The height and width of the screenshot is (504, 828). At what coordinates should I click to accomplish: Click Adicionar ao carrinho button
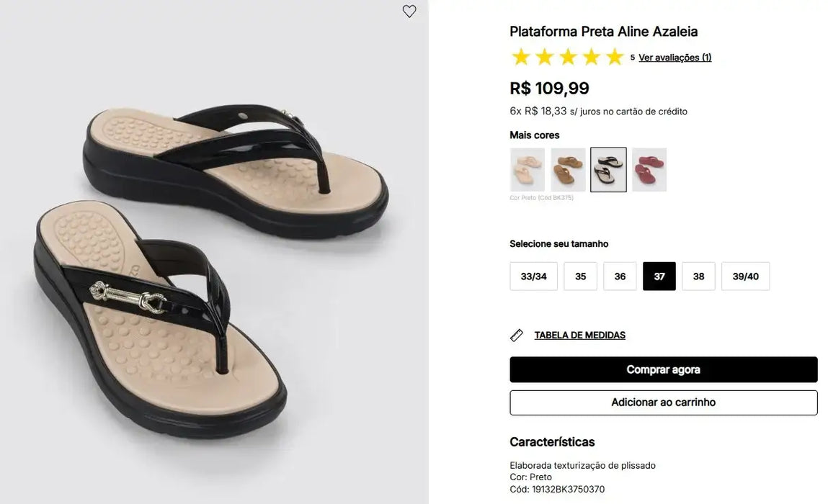pos(663,402)
